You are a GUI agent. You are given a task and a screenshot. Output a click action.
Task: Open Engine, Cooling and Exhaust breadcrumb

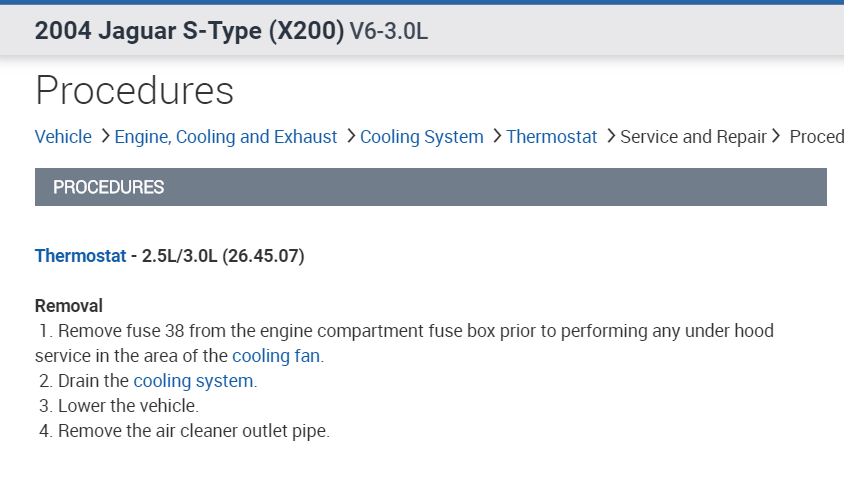[226, 137]
